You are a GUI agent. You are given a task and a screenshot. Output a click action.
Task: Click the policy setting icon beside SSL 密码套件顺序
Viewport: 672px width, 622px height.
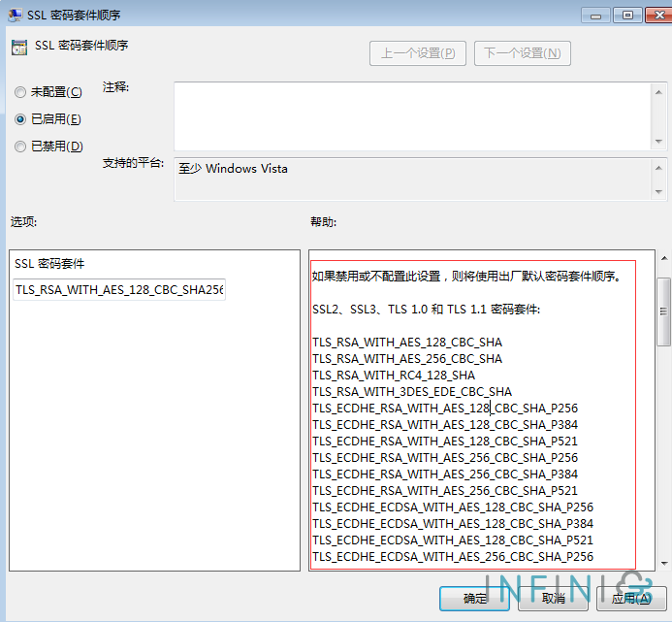pos(19,48)
